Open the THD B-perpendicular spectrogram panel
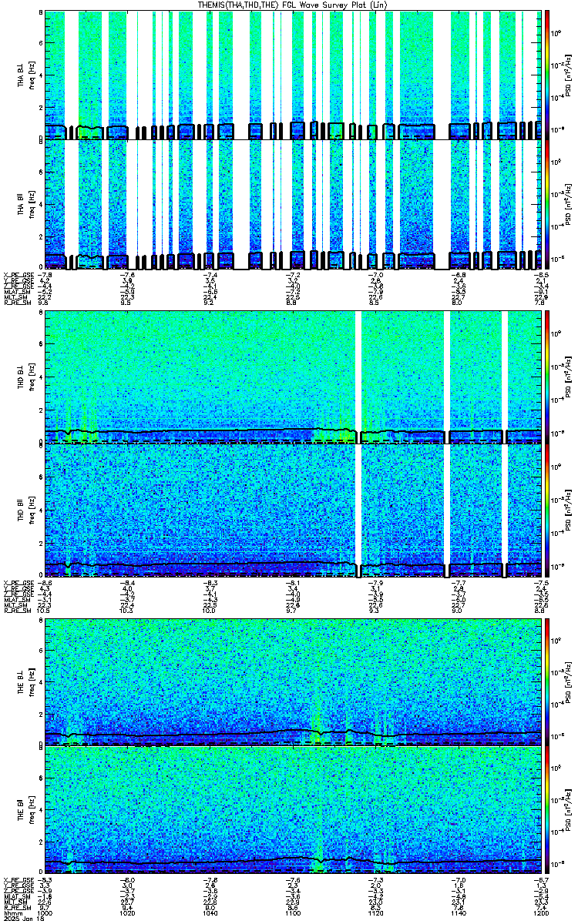Viewport: 578px width, 924px height. 293,376
